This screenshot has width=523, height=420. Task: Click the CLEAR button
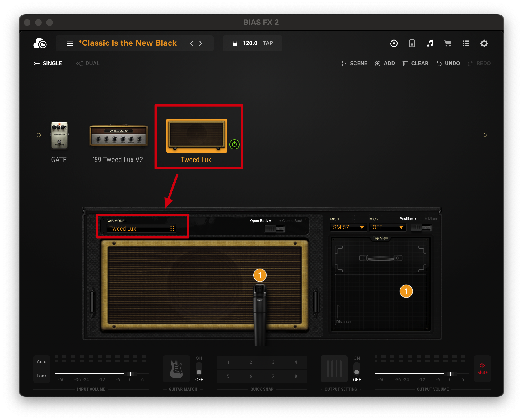click(416, 64)
